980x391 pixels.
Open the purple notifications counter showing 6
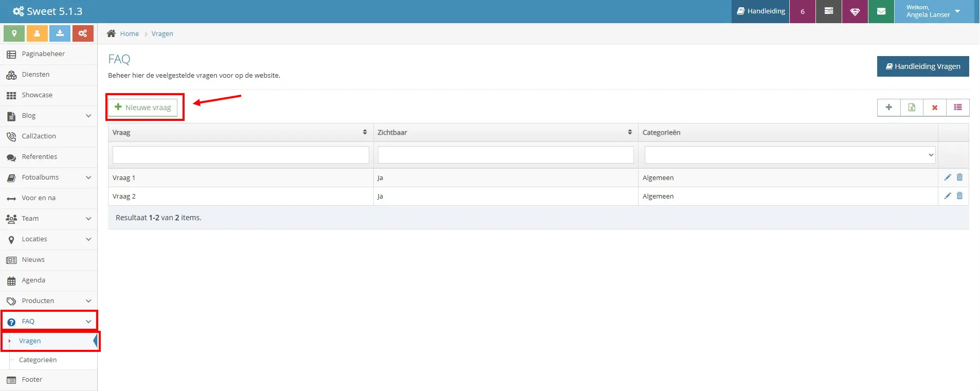803,11
